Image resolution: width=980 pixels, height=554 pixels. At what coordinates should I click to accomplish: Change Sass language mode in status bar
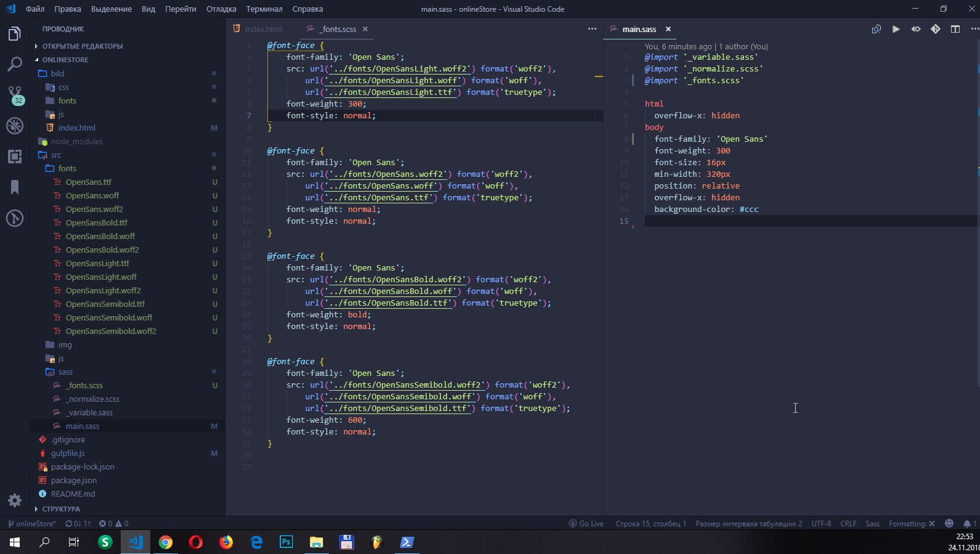pos(872,524)
